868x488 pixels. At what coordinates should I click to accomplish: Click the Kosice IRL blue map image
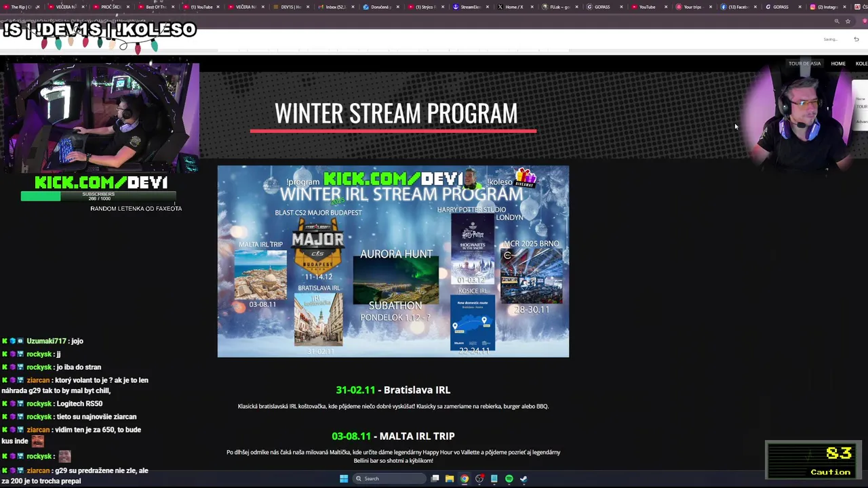(x=473, y=323)
